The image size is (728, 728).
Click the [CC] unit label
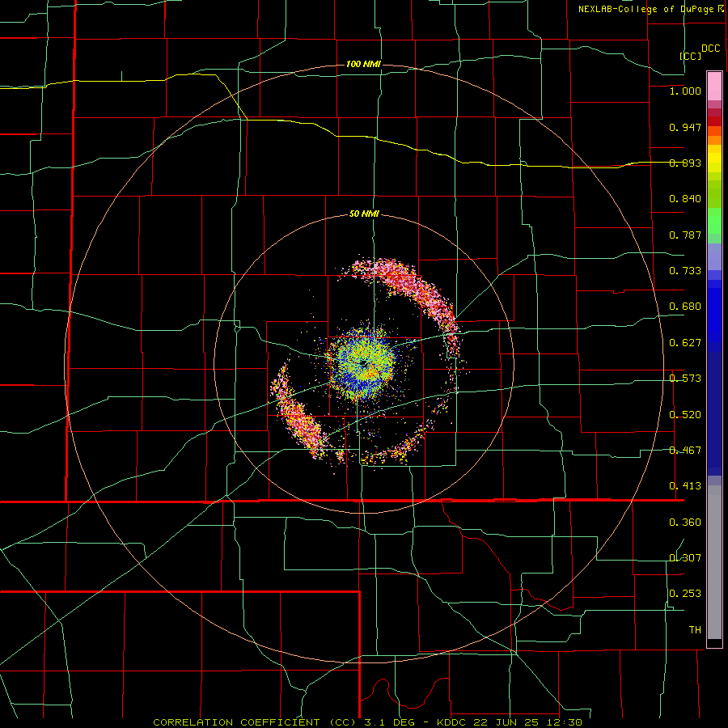691,56
